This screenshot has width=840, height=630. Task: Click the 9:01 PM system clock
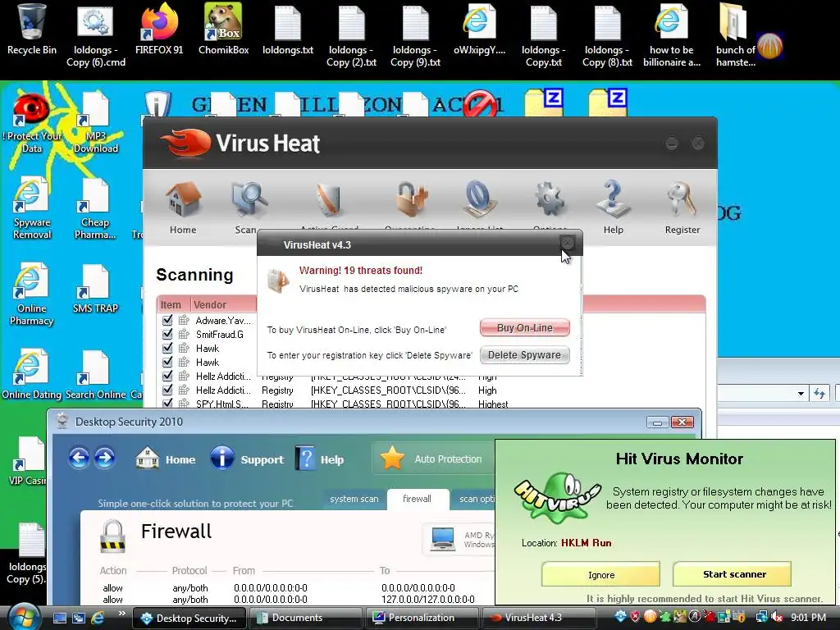[x=808, y=618]
